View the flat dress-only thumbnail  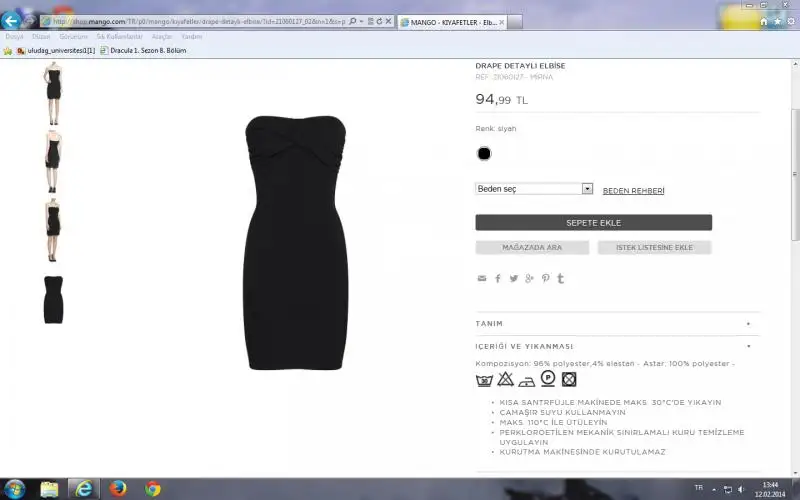(53, 299)
